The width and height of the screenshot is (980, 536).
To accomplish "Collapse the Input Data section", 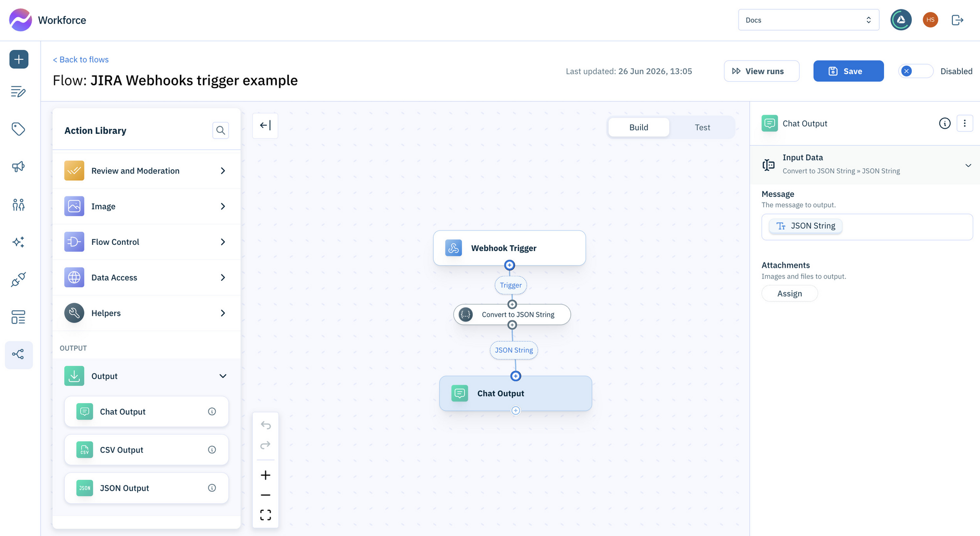I will (x=865, y=165).
